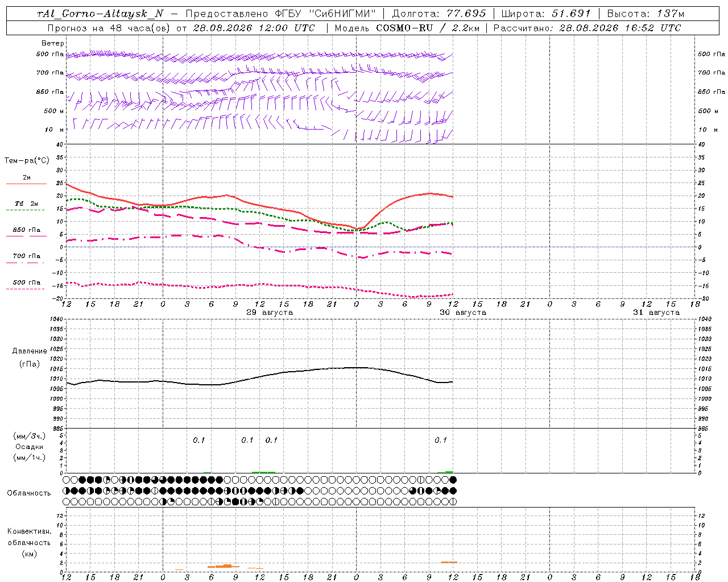The height and width of the screenshot is (582, 728).
Task: Click the Давление (гПа) panel label
Action: [29, 357]
